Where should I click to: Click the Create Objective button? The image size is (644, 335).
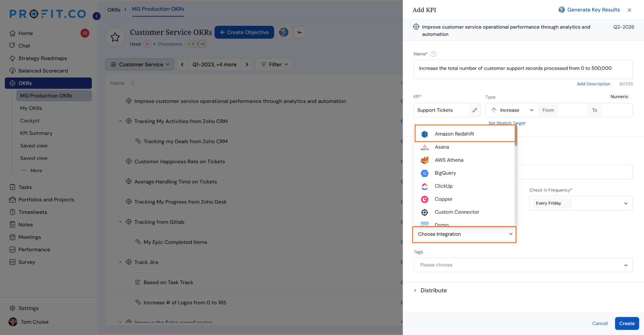tap(244, 32)
